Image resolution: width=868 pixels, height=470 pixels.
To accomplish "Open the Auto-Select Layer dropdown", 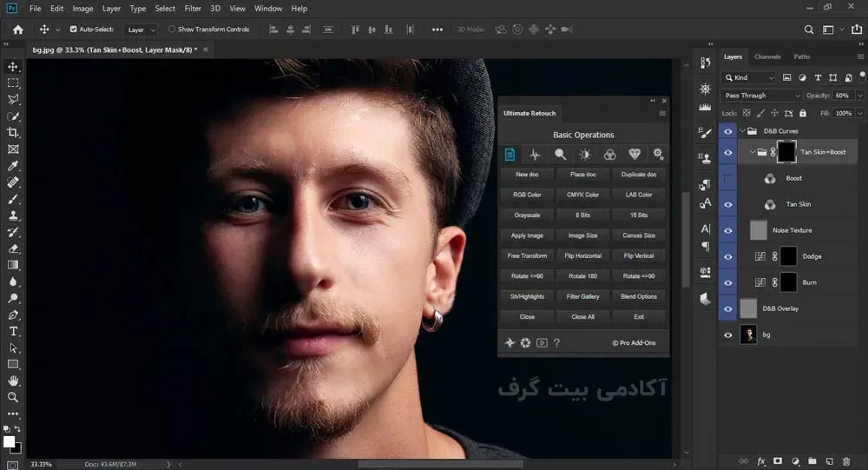I will tap(141, 30).
